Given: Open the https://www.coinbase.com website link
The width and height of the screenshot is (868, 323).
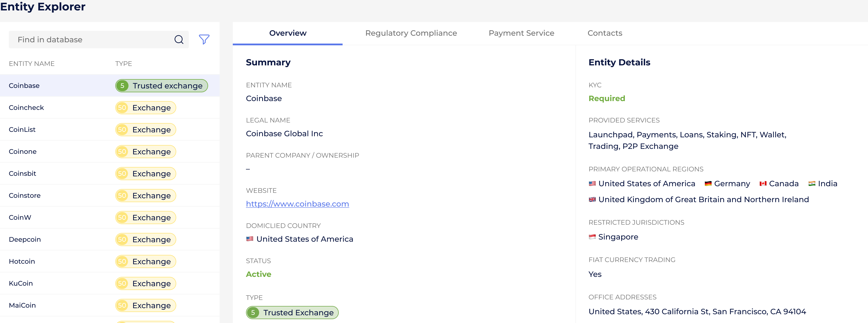Looking at the screenshot, I should (x=297, y=204).
